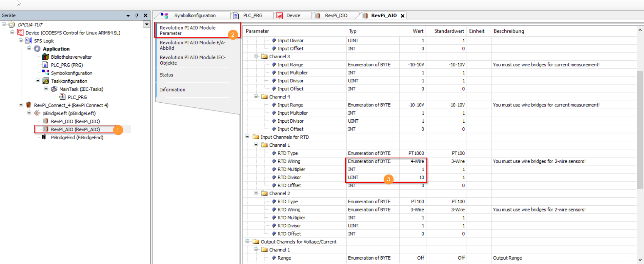The height and width of the screenshot is (264, 644).
Task: Open Revolution PI AIO Module E/A-Abbild page
Action: point(193,45)
